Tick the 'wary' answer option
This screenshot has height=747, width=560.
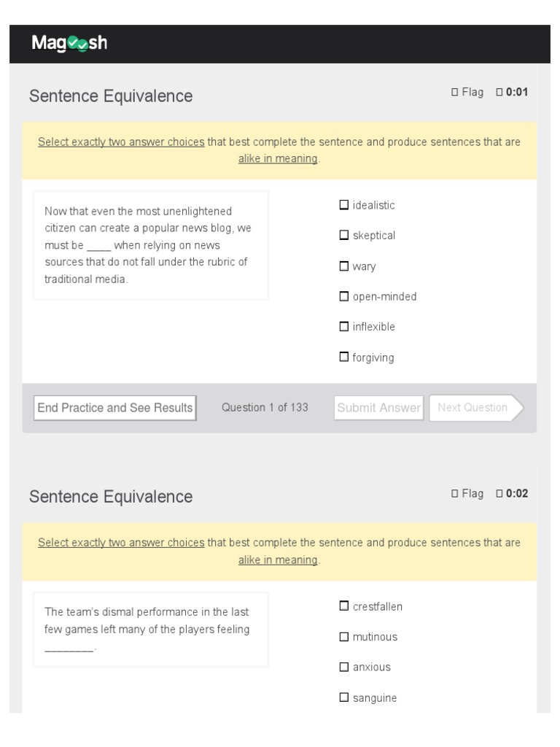344,266
